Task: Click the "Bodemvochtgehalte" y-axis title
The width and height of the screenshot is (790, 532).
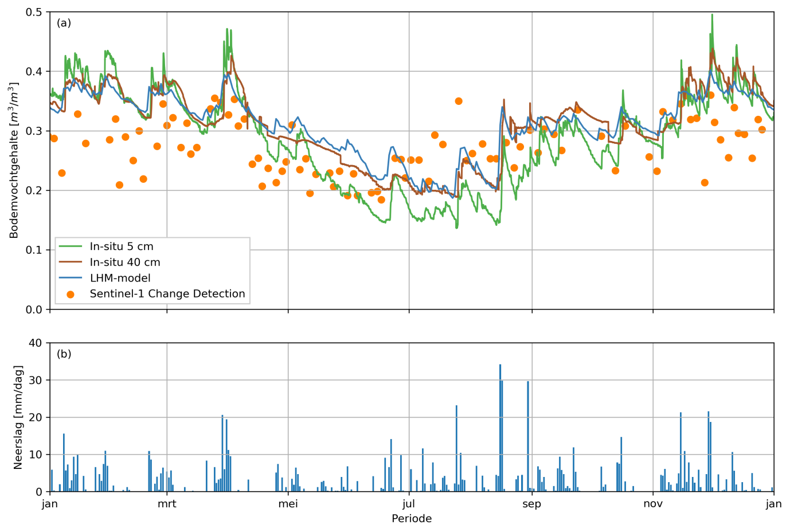Action: 14,161
